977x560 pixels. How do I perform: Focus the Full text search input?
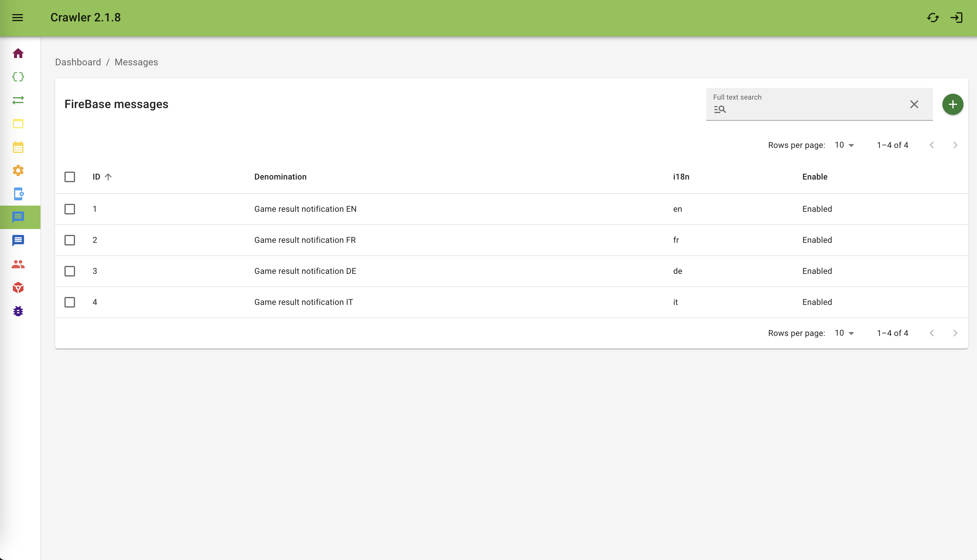pos(812,110)
